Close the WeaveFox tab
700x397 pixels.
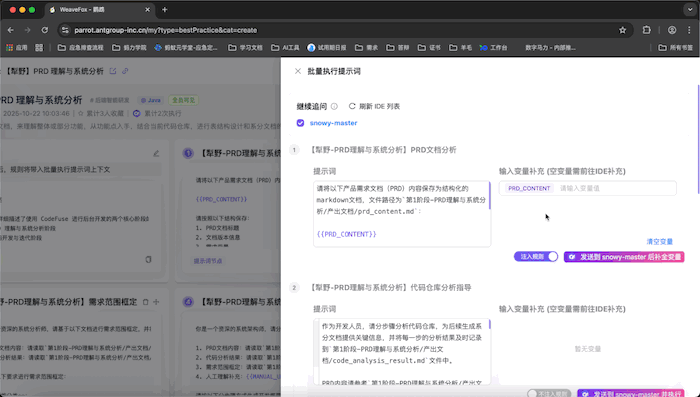[147, 9]
